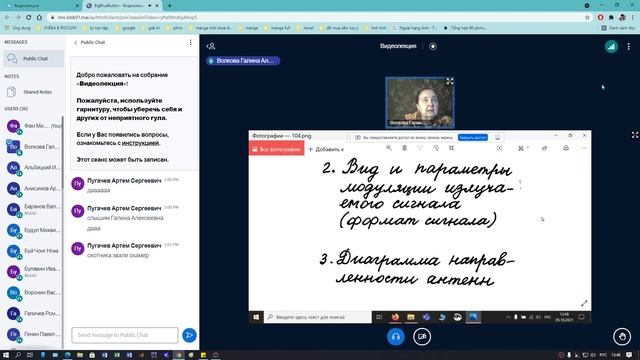Open the Chrome extensions puzzle icon
This screenshot has height=360, width=640.
click(x=611, y=17)
